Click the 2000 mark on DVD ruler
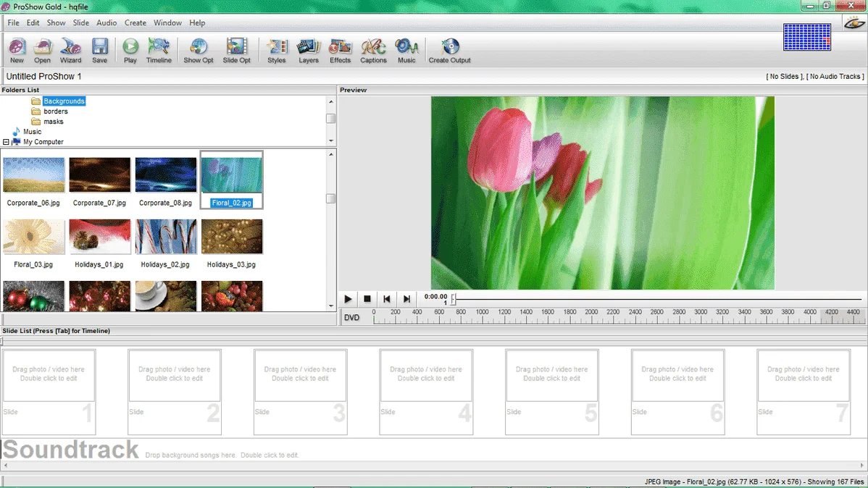This screenshot has width=868, height=488. point(591,312)
